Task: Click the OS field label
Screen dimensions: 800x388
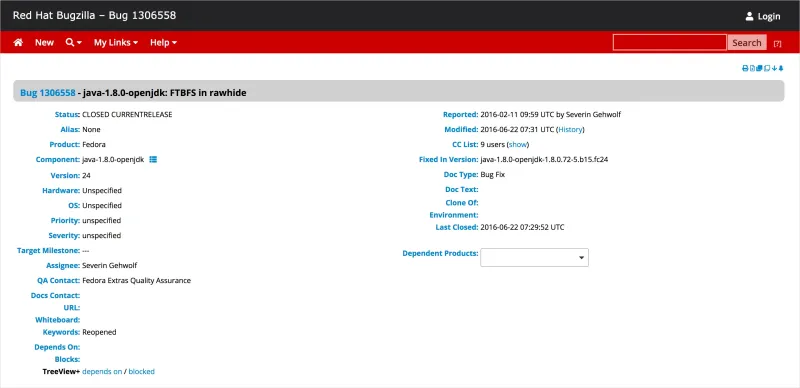Action: pyautogui.click(x=75, y=206)
